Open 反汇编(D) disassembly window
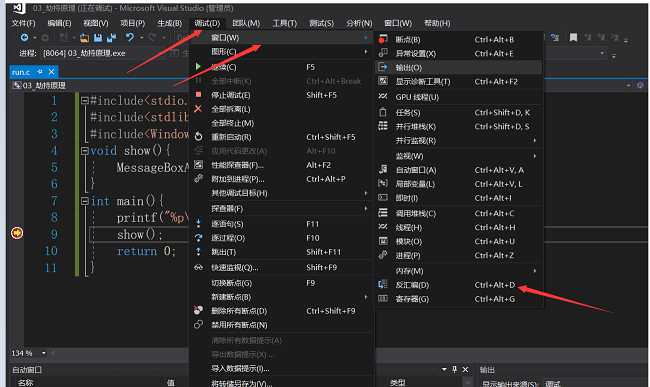The width and height of the screenshot is (650, 387). (459, 285)
